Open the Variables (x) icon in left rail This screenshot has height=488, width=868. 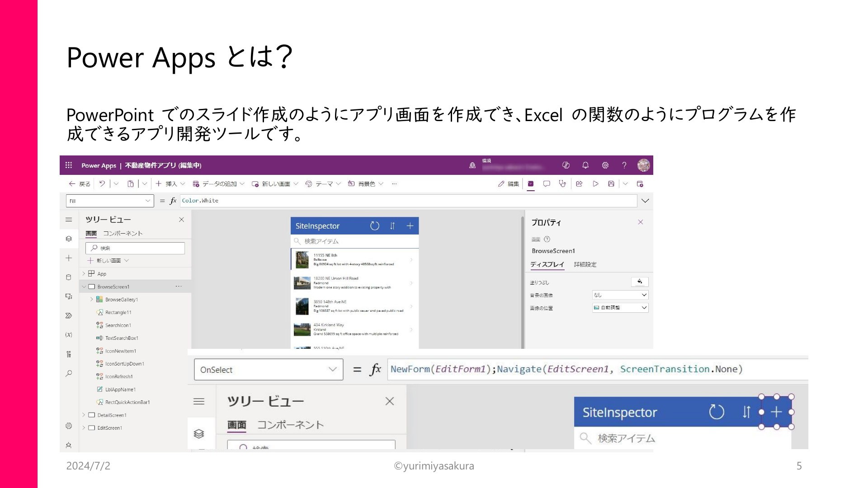point(69,335)
